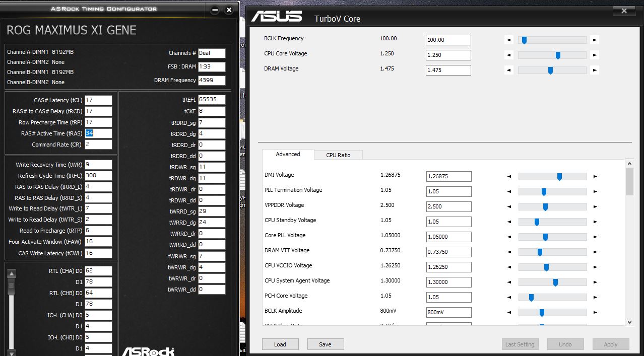This screenshot has width=644, height=356.
Task: Close the ASRock Timing Configurator window
Action: pos(229,10)
